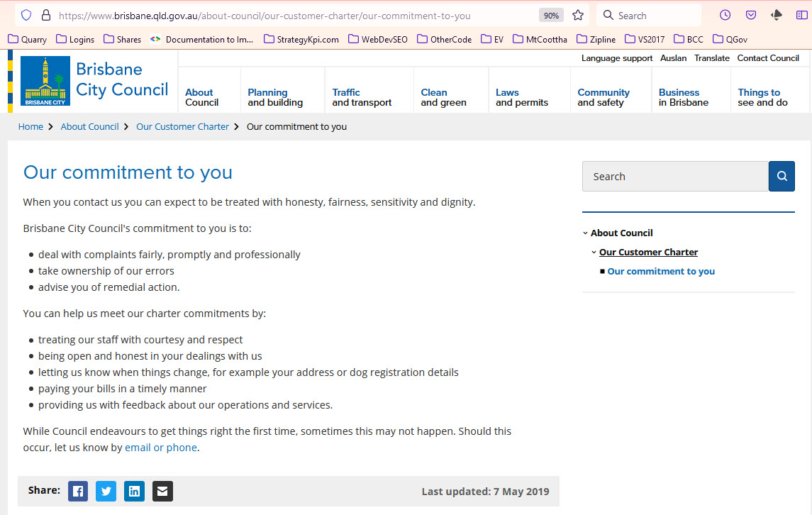Click the browser address bar URL
Image resolution: width=812 pixels, height=515 pixels.
pyautogui.click(x=264, y=16)
